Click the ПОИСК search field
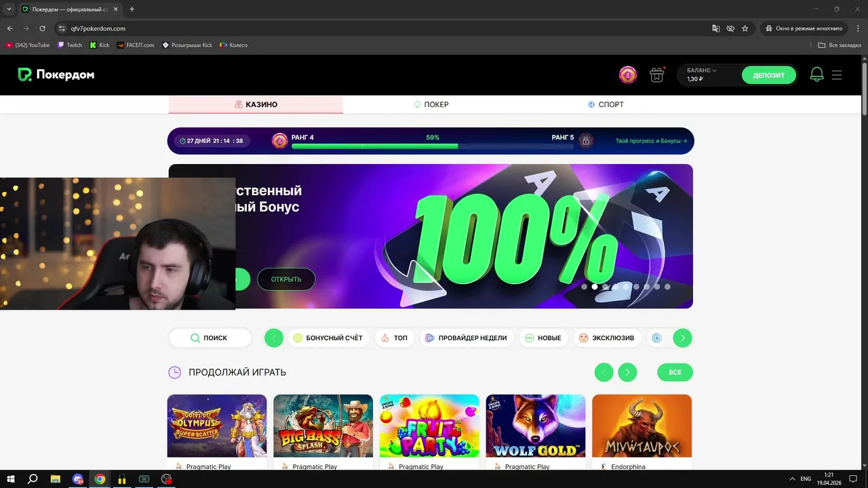868x488 pixels. pyautogui.click(x=210, y=338)
